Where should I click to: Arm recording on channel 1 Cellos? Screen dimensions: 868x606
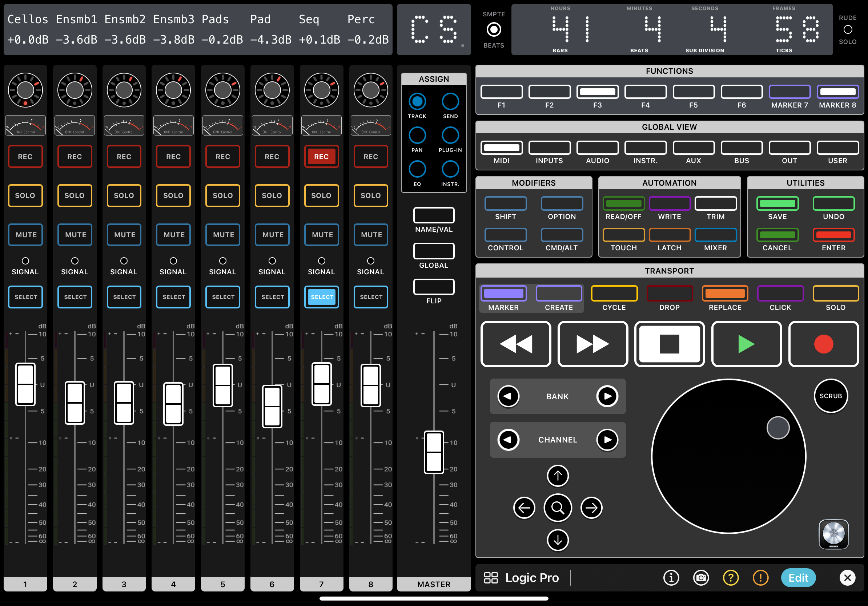tap(25, 156)
